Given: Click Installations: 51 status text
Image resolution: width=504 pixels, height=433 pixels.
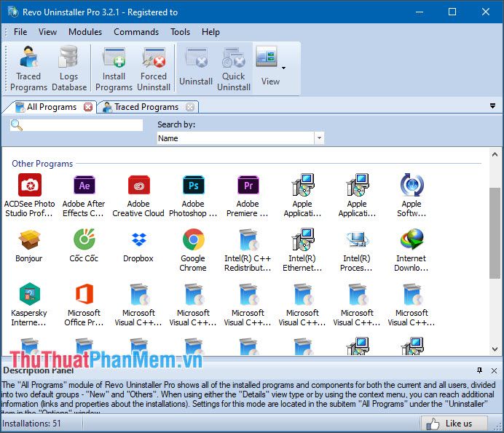Looking at the screenshot, I should click(x=31, y=424).
